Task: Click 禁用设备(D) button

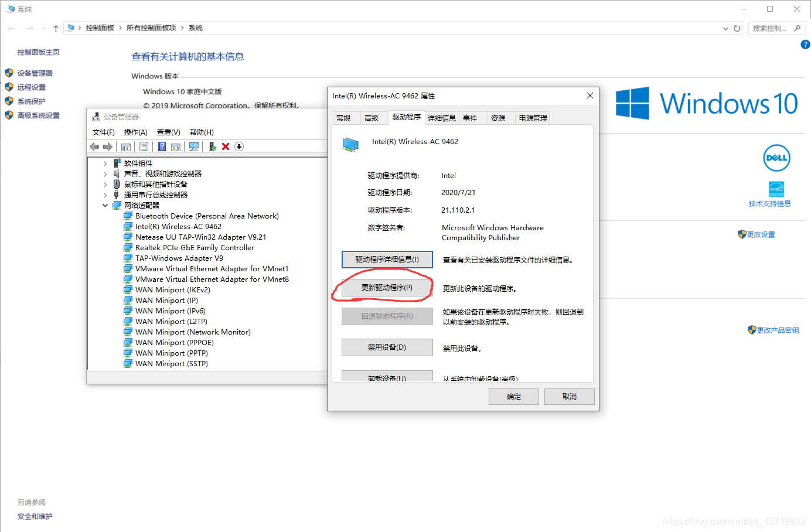Action: (387, 347)
